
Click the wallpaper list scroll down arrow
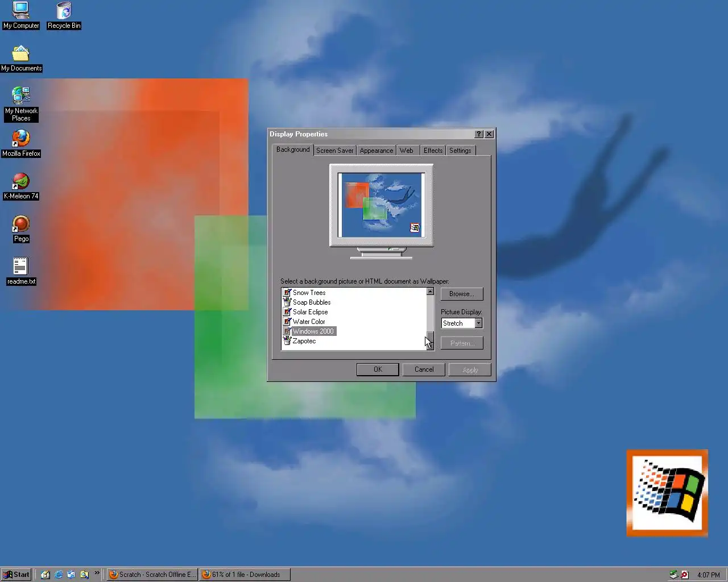(430, 346)
